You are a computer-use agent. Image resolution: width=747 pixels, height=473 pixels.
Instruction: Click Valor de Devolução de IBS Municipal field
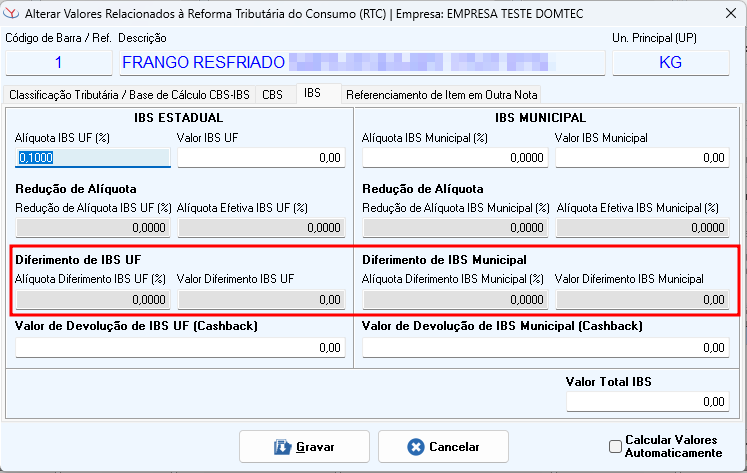tap(545, 347)
